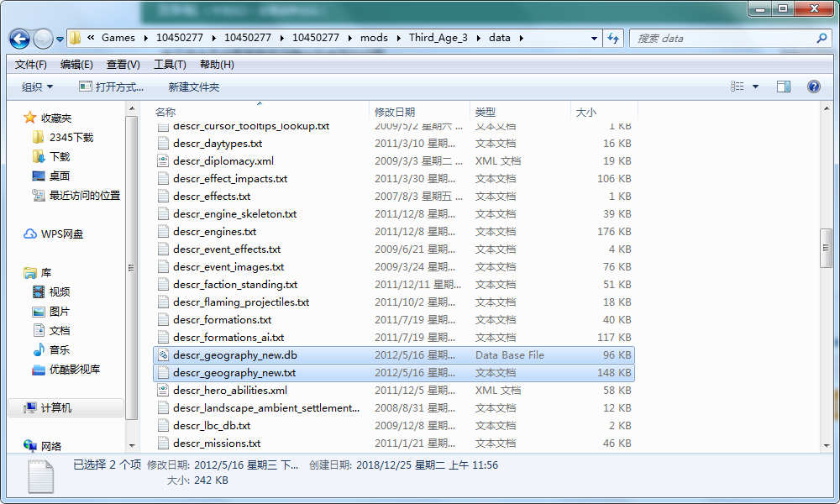
Task: Open the address bar history dropdown
Action: pyautogui.click(x=594, y=38)
